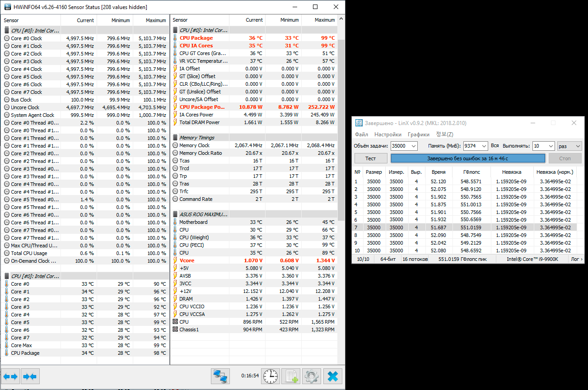Click the Стоп button in LinX
Screen dimensions: 588x390
(x=565, y=158)
